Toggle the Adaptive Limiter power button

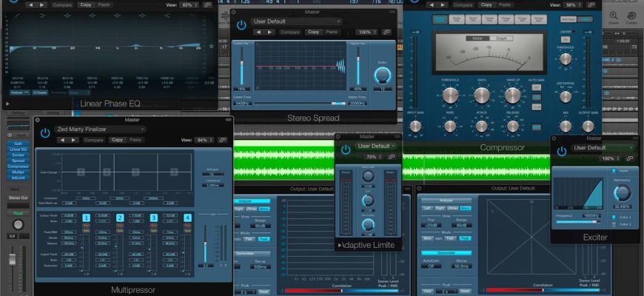click(344, 150)
